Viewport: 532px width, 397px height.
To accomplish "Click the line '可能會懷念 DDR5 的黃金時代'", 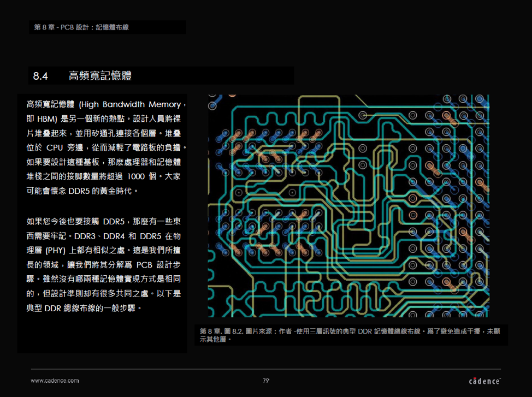I will (x=82, y=191).
